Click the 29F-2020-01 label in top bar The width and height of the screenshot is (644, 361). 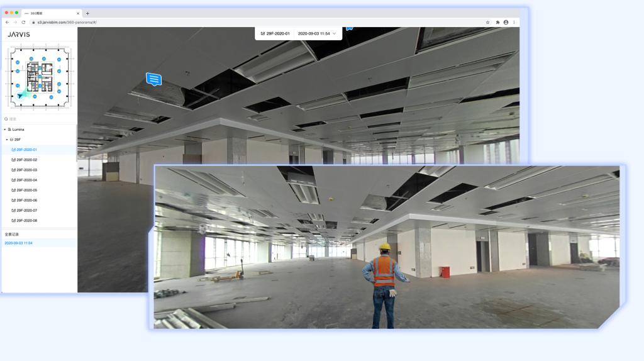pos(278,34)
